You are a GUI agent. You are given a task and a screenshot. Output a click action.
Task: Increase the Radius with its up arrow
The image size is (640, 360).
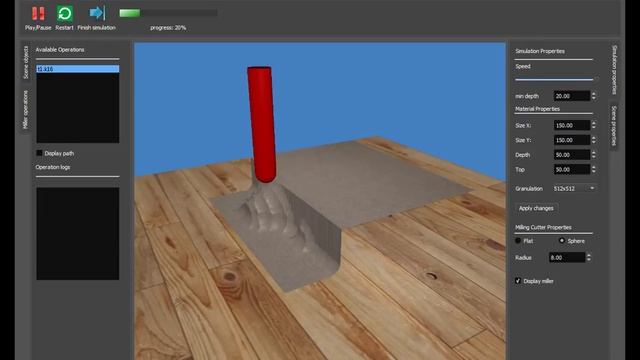(x=589, y=255)
